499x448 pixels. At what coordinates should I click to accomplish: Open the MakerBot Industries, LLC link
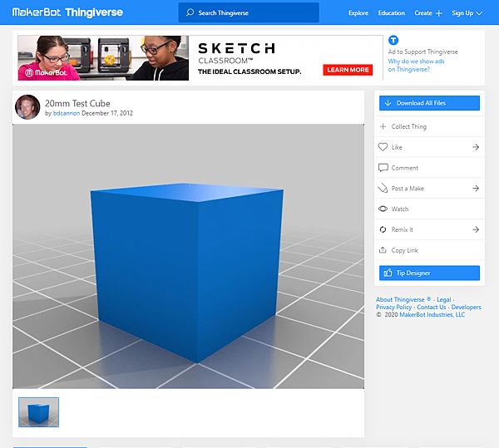click(432, 314)
